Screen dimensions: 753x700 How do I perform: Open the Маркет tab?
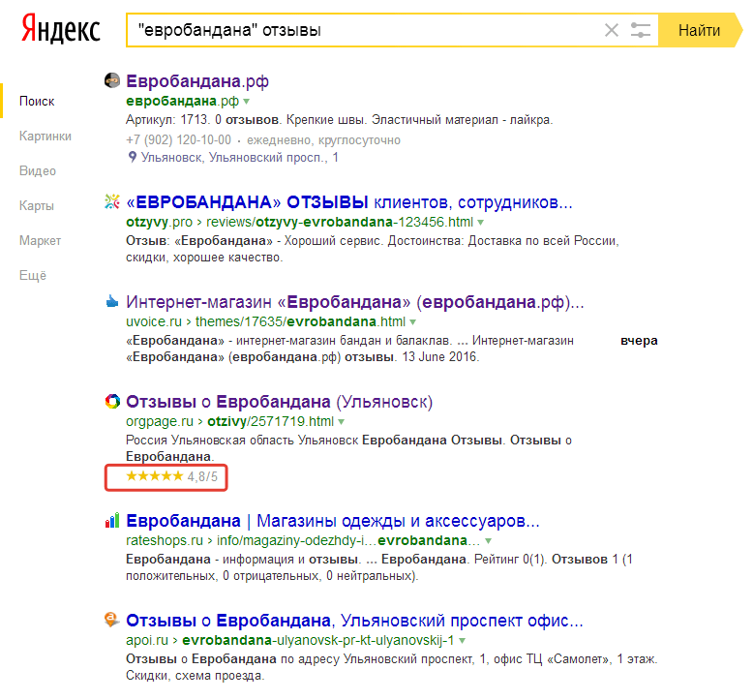pyautogui.click(x=40, y=241)
